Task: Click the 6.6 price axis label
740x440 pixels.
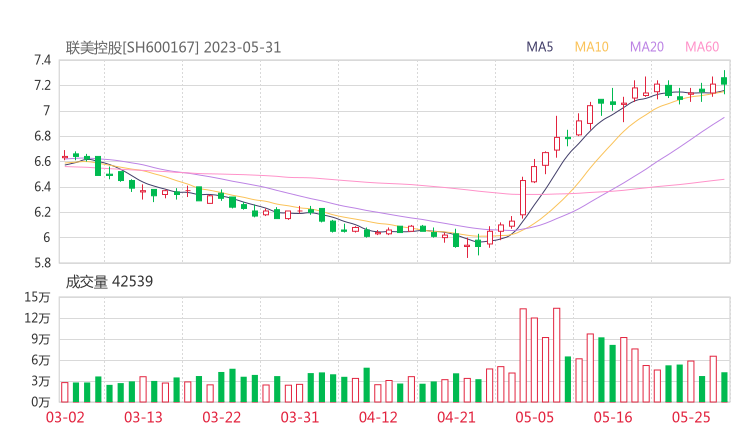Action: (42, 161)
